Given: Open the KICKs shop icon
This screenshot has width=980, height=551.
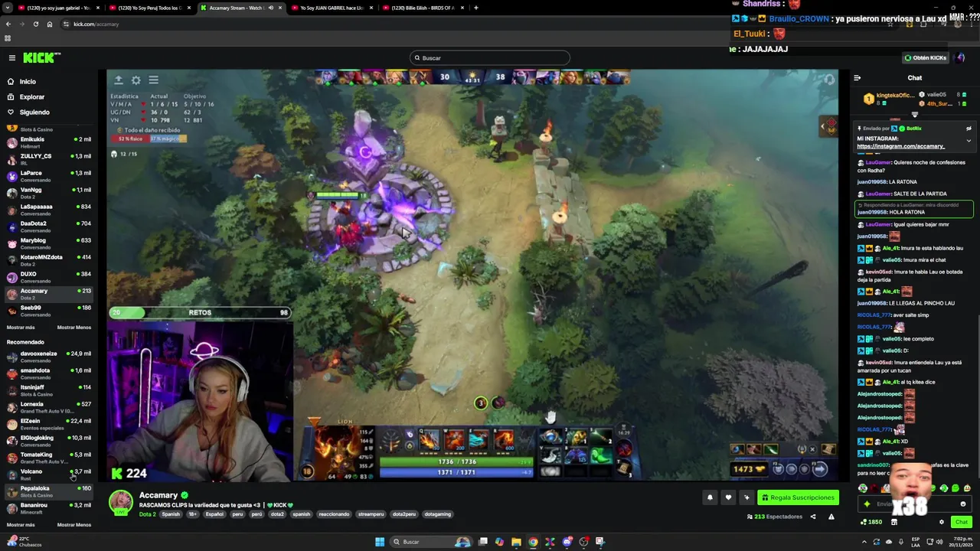Looking at the screenshot, I should pyautogui.click(x=893, y=522).
